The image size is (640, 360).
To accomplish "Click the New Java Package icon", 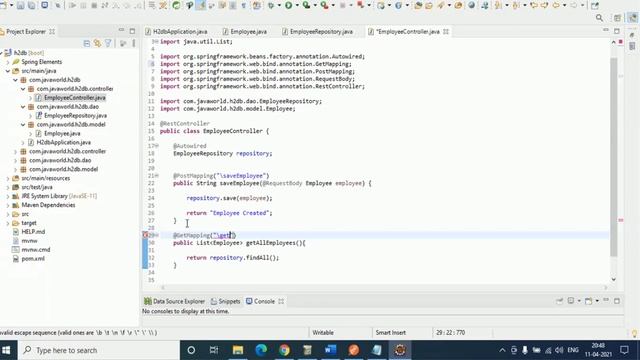I will (x=381, y=5).
